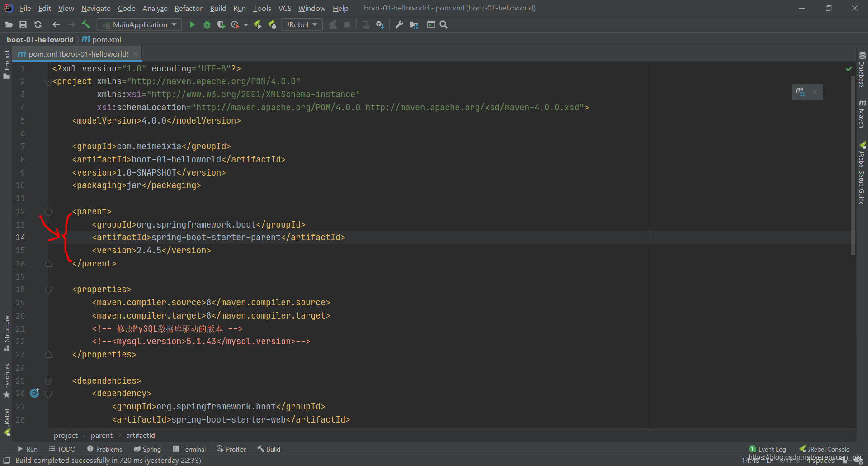
Task: Open the Project tool window sidebar
Action: pyautogui.click(x=6, y=64)
